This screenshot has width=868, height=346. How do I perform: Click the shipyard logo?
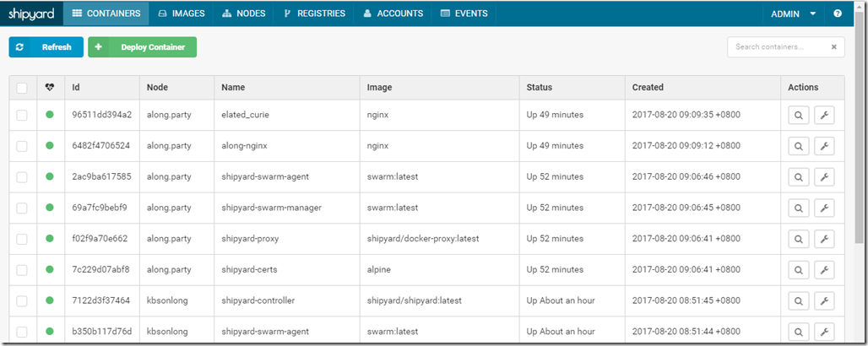coord(31,14)
